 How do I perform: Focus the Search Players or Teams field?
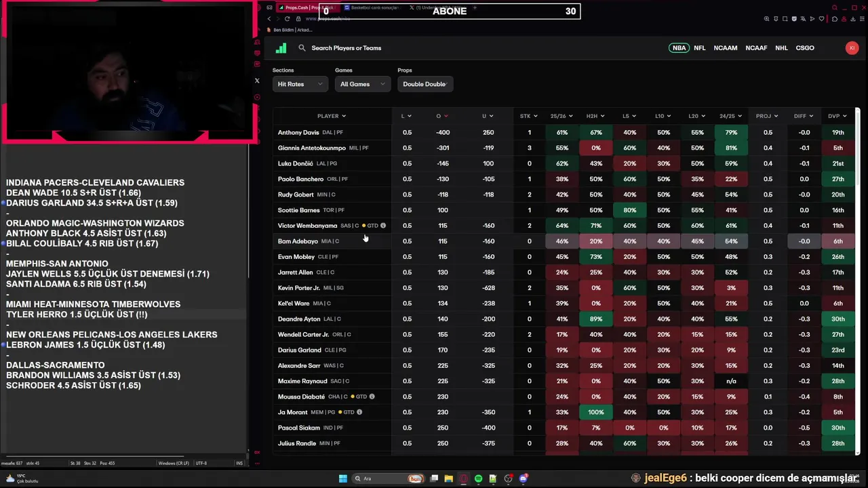point(347,48)
